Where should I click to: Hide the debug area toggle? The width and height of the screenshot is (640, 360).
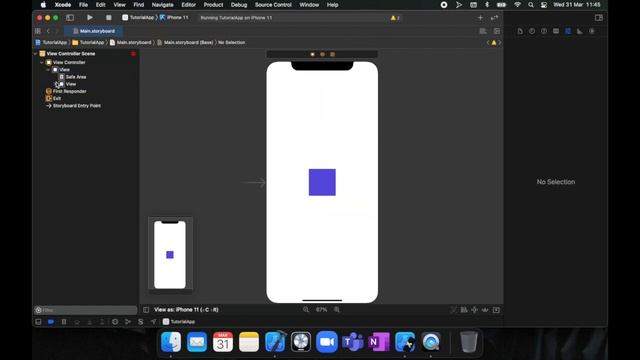(38, 322)
